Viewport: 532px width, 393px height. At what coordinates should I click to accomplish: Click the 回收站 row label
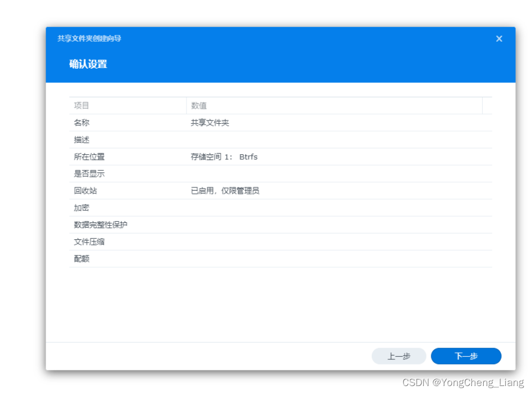point(86,191)
